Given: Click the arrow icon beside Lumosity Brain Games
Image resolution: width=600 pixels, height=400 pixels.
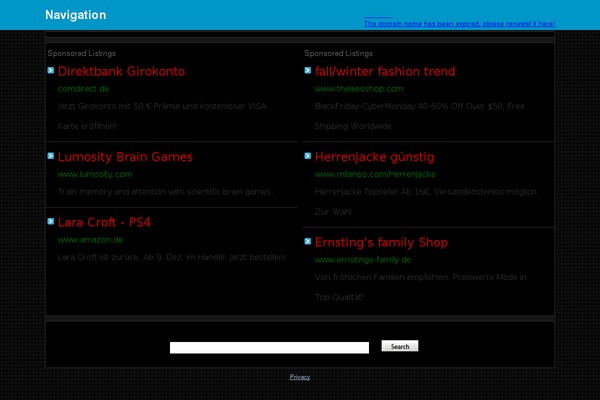Looking at the screenshot, I should click(x=51, y=156).
